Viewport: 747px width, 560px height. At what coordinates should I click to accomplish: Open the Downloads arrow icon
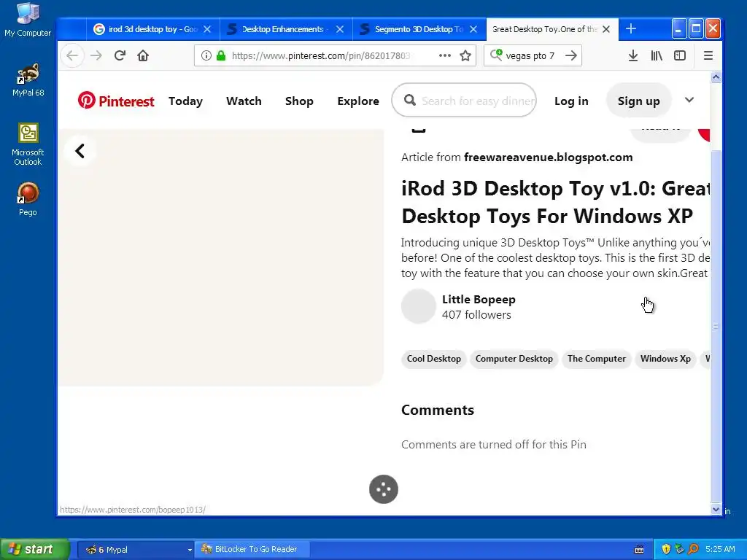pyautogui.click(x=633, y=55)
